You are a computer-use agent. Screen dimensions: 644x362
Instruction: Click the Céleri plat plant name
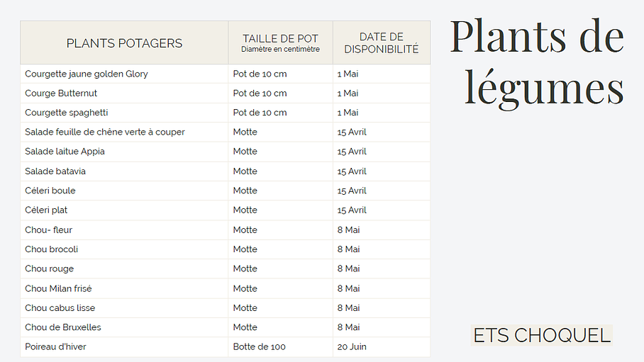pyautogui.click(x=46, y=210)
